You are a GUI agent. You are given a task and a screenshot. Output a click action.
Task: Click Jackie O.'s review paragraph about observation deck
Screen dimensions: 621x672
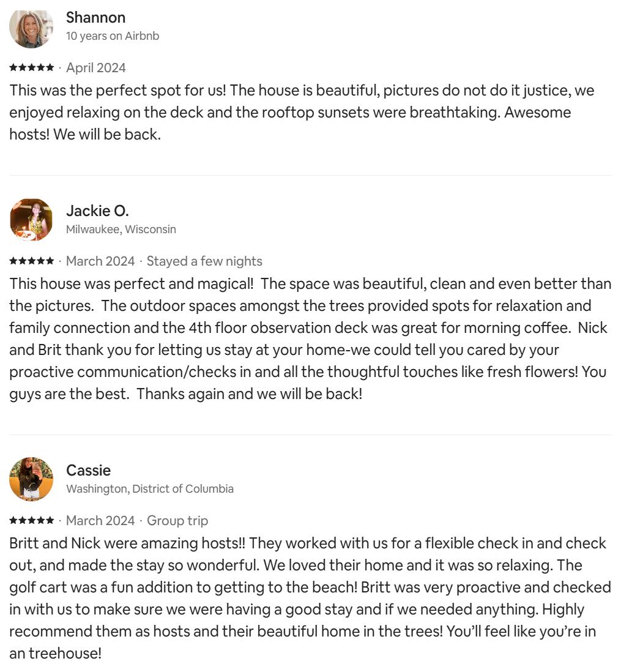(310, 338)
